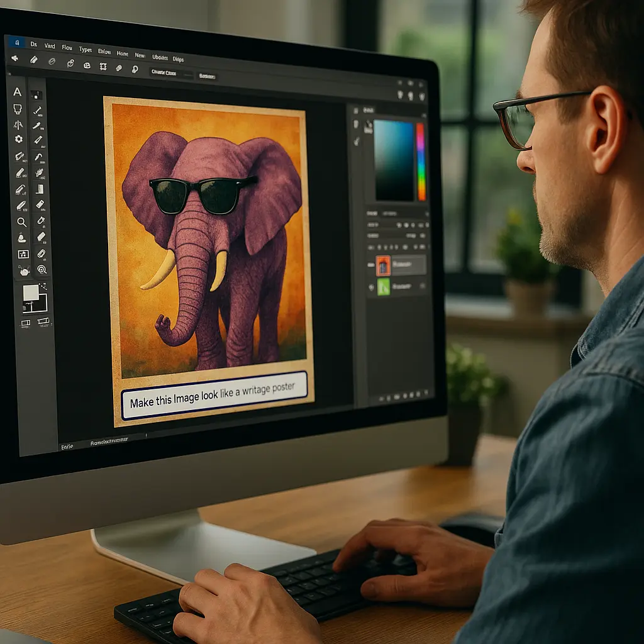The width and height of the screenshot is (644, 644).
Task: Open the Types menu
Action: tap(86, 50)
